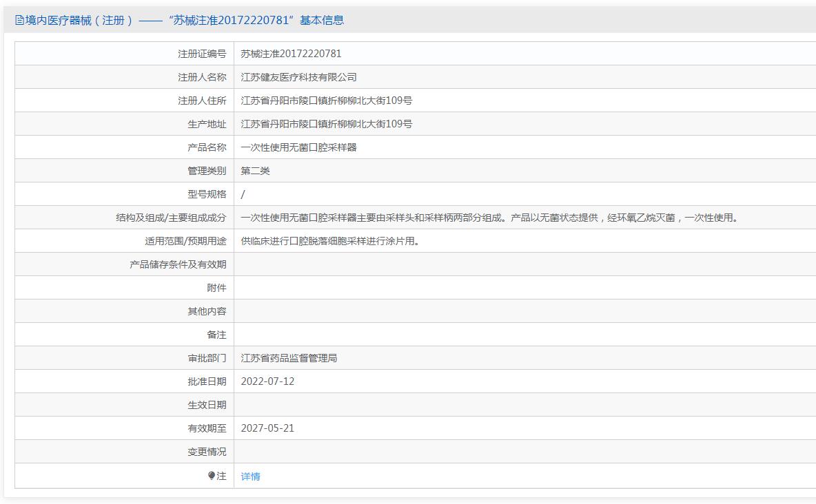Click the slash value in the 型号规格 row
816x504 pixels.
tap(243, 194)
